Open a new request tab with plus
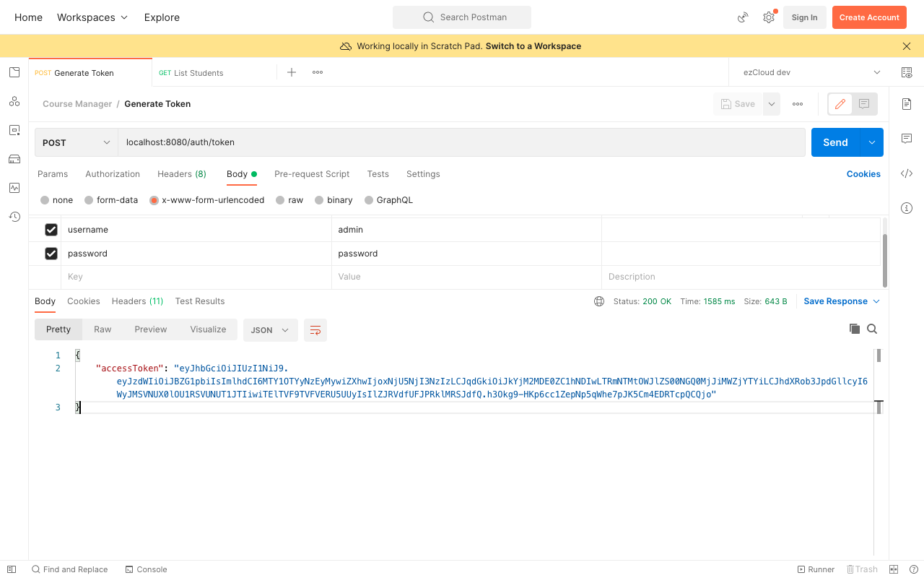924x578 pixels. point(292,72)
